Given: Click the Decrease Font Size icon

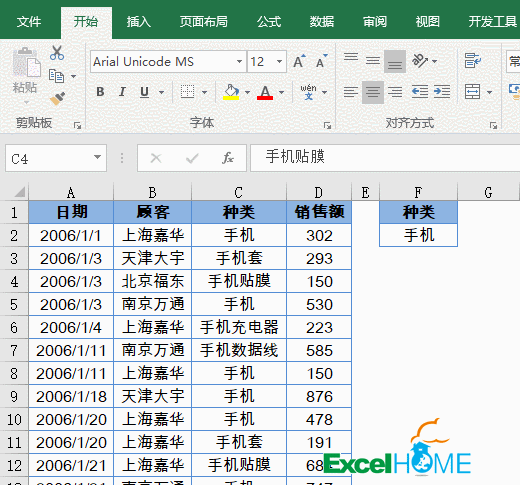Looking at the screenshot, I should 322,61.
